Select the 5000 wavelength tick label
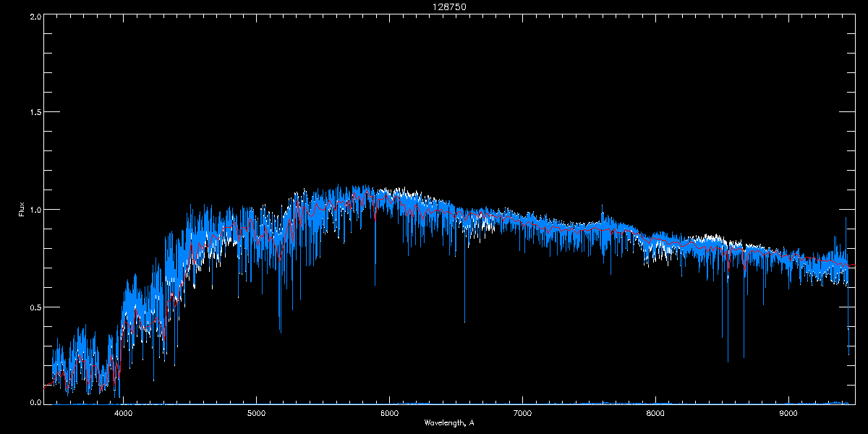 click(x=257, y=414)
